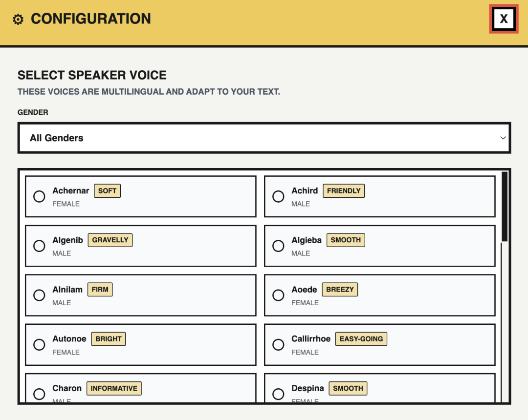Screen dimensions: 528x420
Task: Click the FRIENDLY tag on Achird
Action: pos(344,191)
